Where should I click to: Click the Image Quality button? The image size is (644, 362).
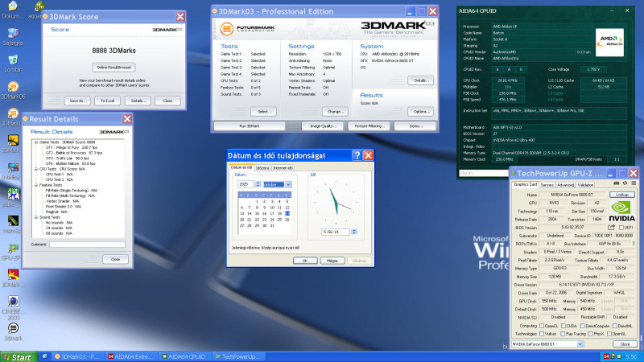[323, 126]
